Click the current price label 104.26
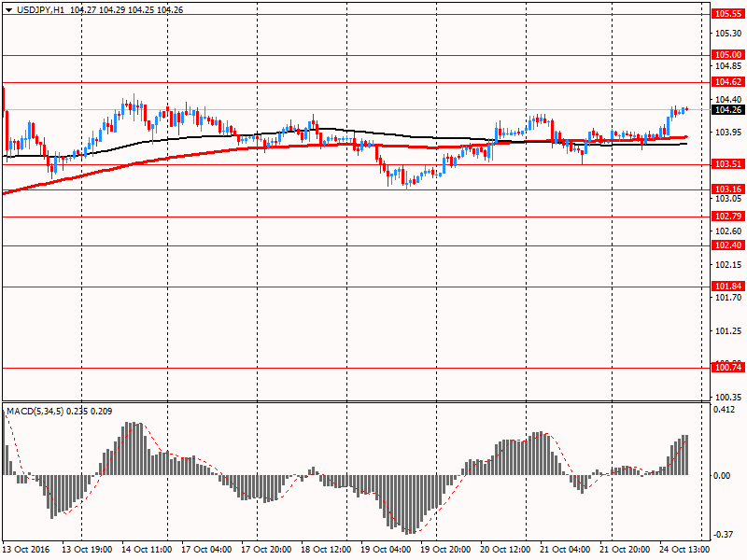This screenshot has height=560, width=747. click(726, 109)
